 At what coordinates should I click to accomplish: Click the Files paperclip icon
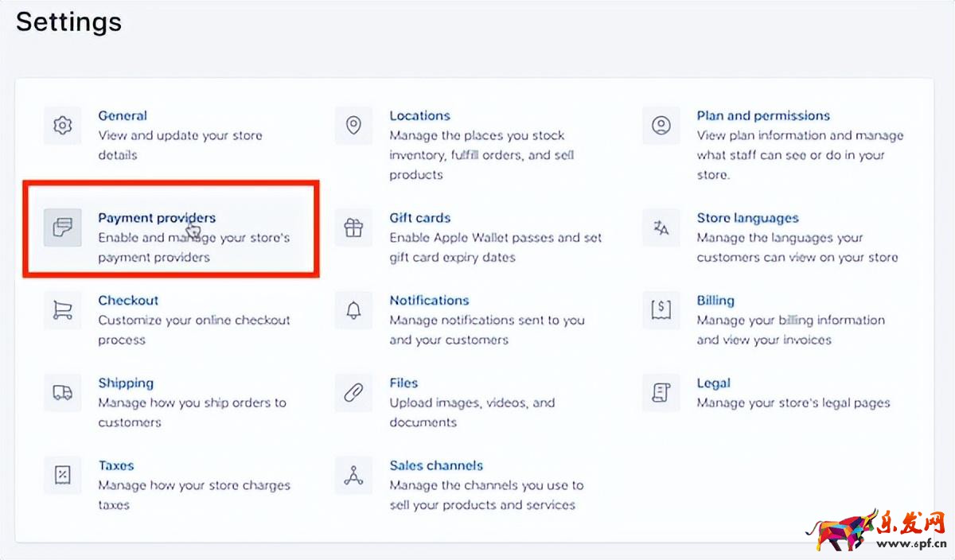(x=353, y=392)
